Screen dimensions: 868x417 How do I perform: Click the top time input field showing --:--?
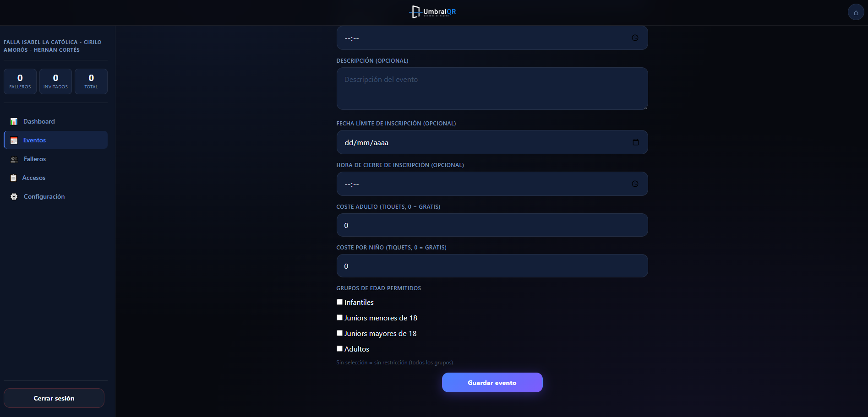pos(492,38)
